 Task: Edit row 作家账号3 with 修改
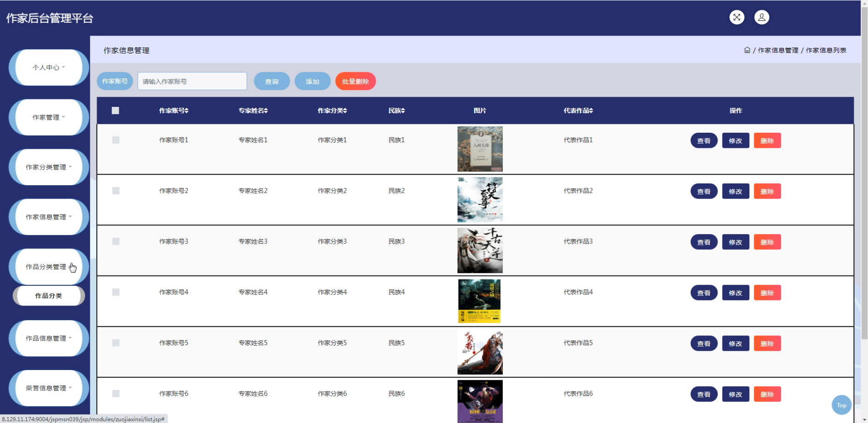pos(736,242)
